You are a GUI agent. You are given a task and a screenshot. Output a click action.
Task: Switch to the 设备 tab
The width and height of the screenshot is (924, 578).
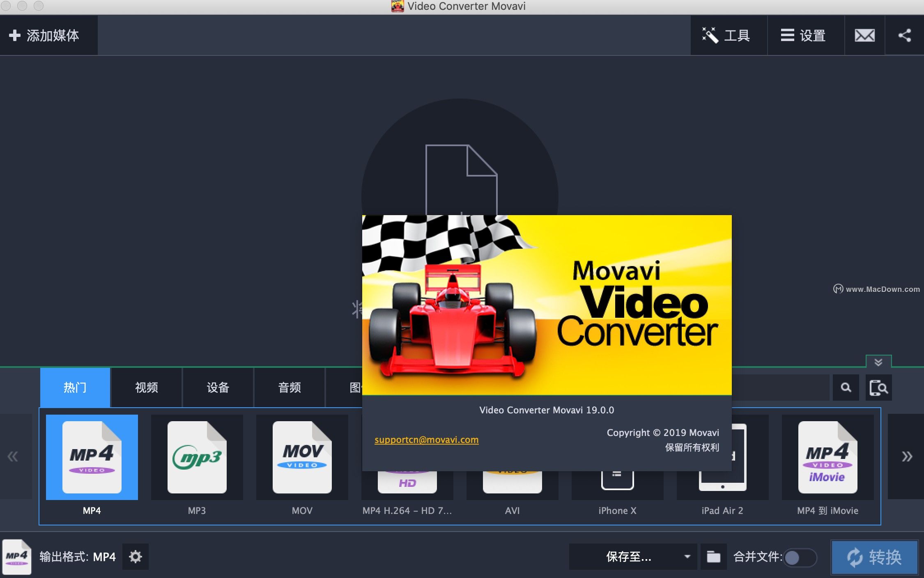218,387
